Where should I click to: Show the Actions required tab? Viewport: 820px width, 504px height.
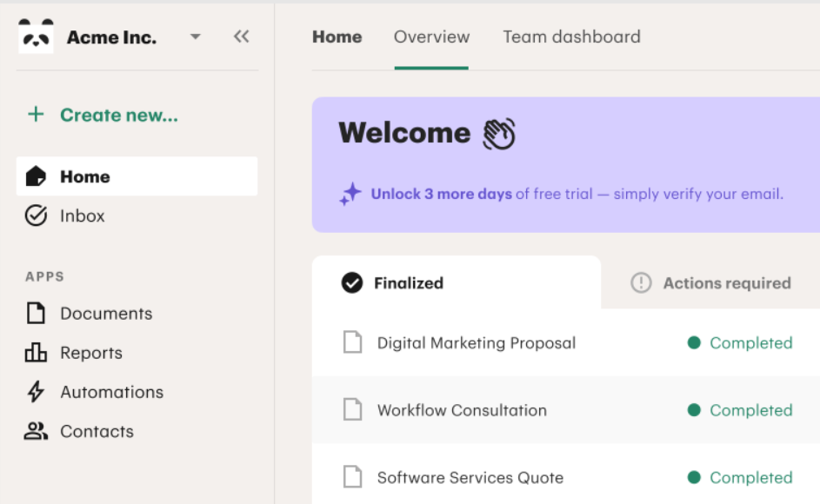(x=726, y=282)
